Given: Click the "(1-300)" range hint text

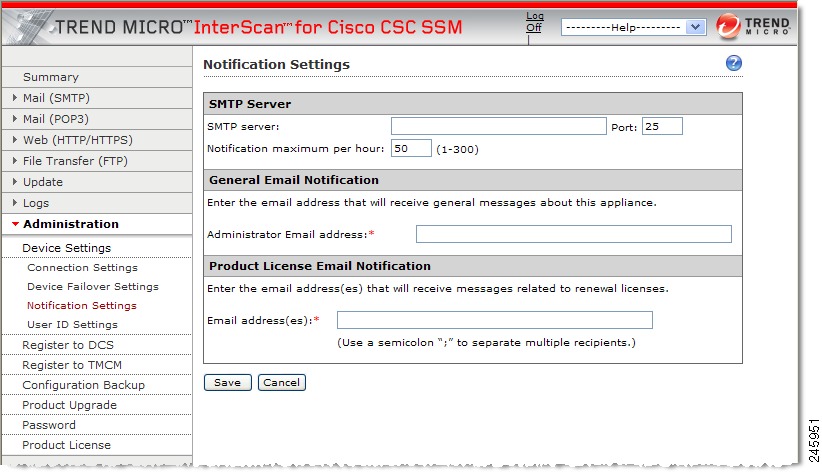Looking at the screenshot, I should click(x=457, y=149).
